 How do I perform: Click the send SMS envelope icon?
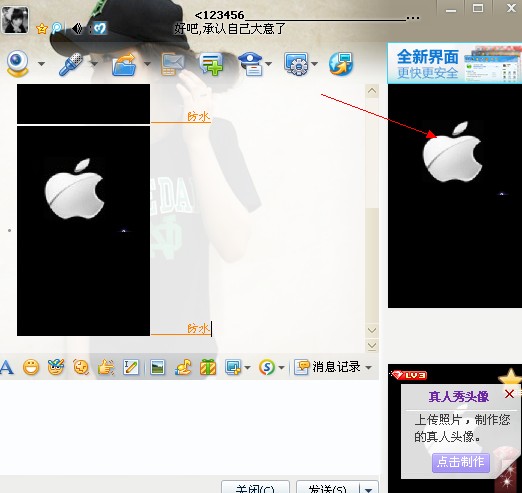172,64
